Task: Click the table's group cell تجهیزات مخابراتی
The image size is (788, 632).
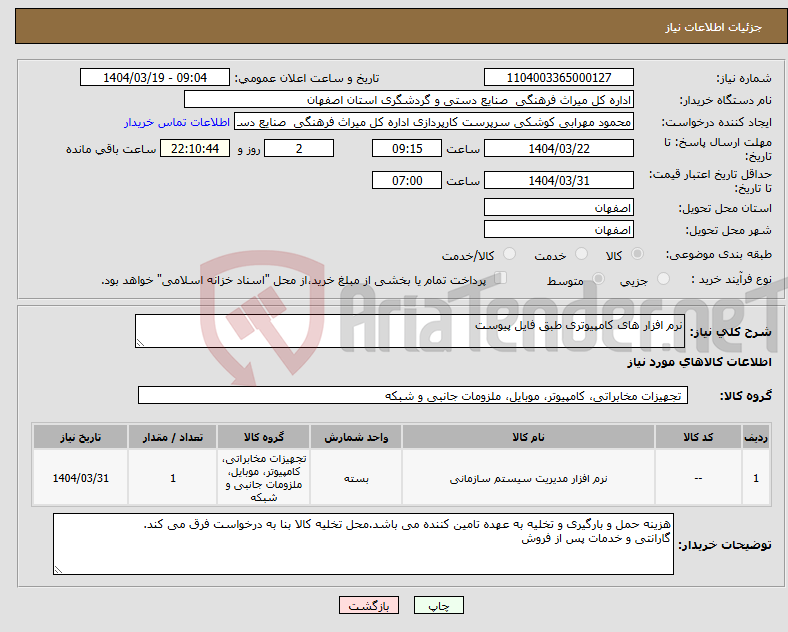Action: 263,478
